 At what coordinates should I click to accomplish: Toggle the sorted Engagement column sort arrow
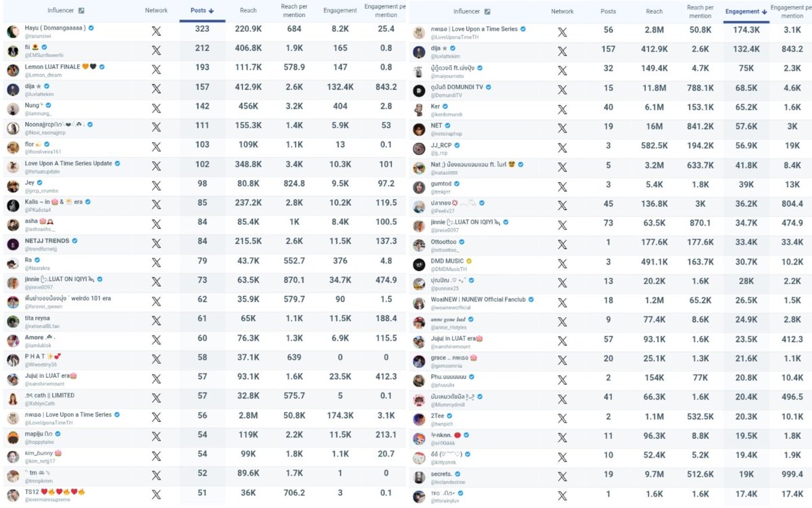click(764, 12)
